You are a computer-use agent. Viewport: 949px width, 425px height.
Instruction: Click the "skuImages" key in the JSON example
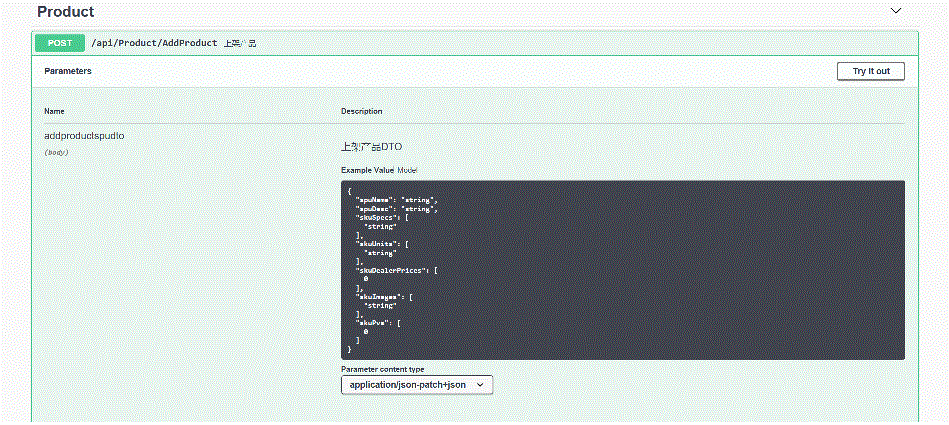(378, 297)
